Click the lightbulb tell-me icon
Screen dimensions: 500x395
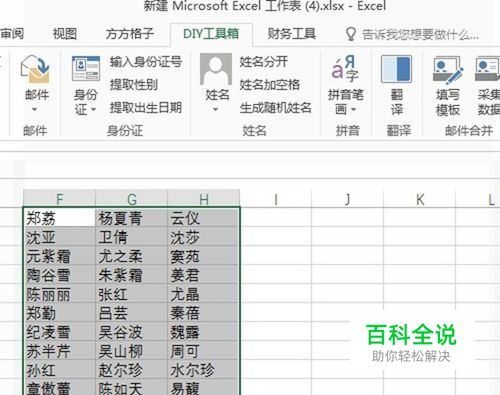tap(350, 34)
